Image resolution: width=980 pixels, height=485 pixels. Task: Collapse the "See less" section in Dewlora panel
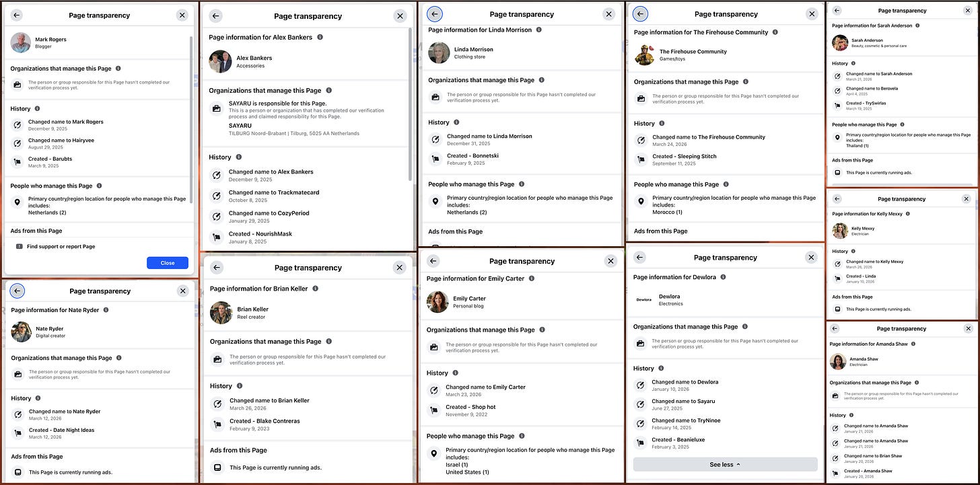[x=724, y=464]
